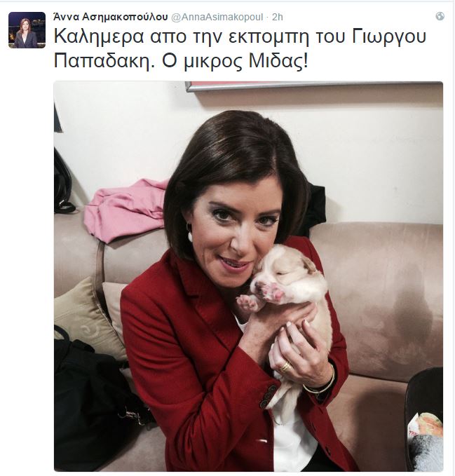Click the pink cloth on the sofa

click(x=127, y=210)
